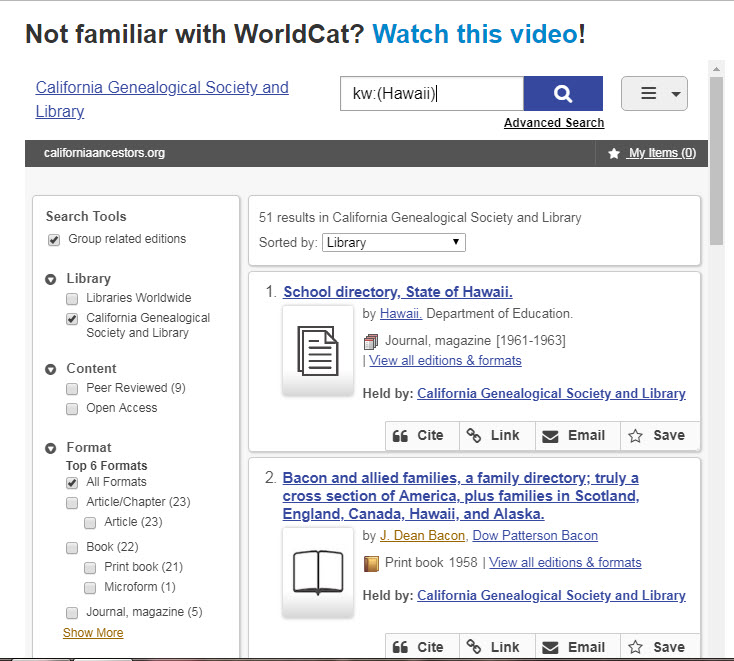Image resolution: width=734 pixels, height=661 pixels.
Task: Uncheck Group related editions
Action: coord(54,240)
